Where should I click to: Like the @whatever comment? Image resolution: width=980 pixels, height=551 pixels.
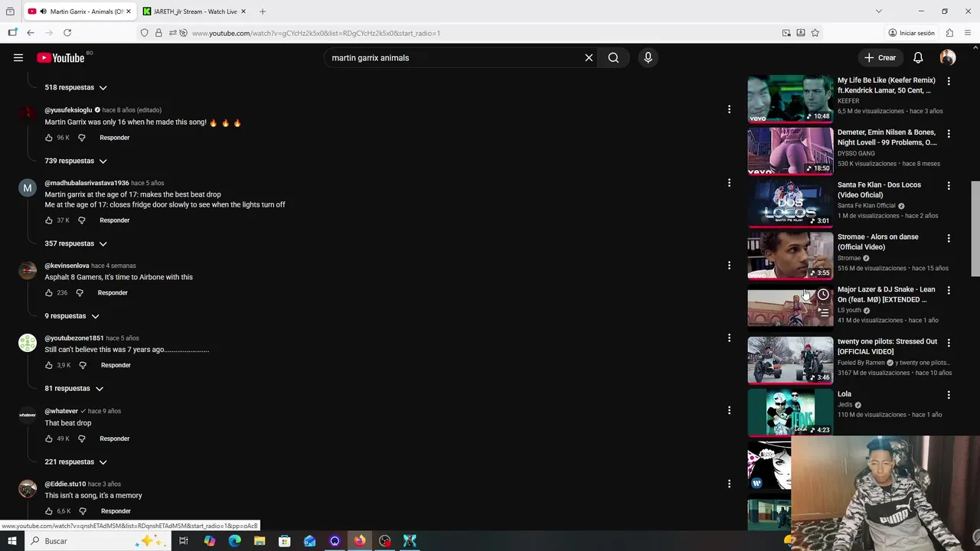[49, 439]
